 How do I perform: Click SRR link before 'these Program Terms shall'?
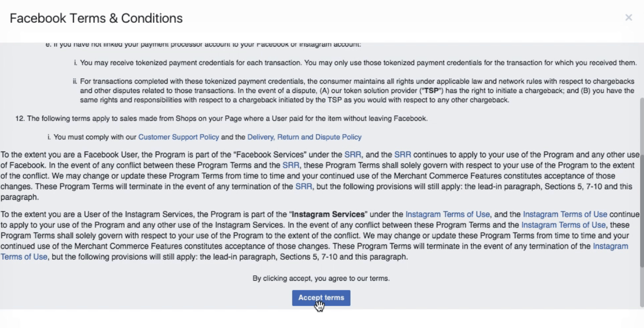click(291, 165)
